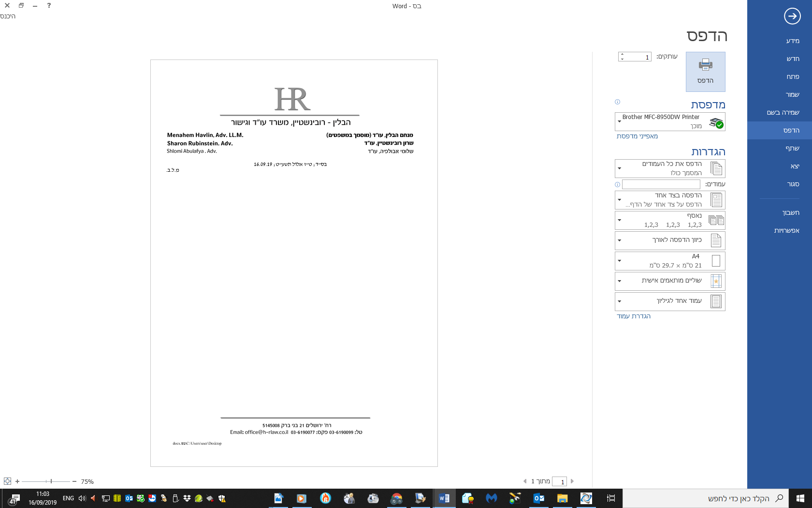This screenshot has width=812, height=508.
Task: Click the zoom out minus button
Action: [74, 481]
